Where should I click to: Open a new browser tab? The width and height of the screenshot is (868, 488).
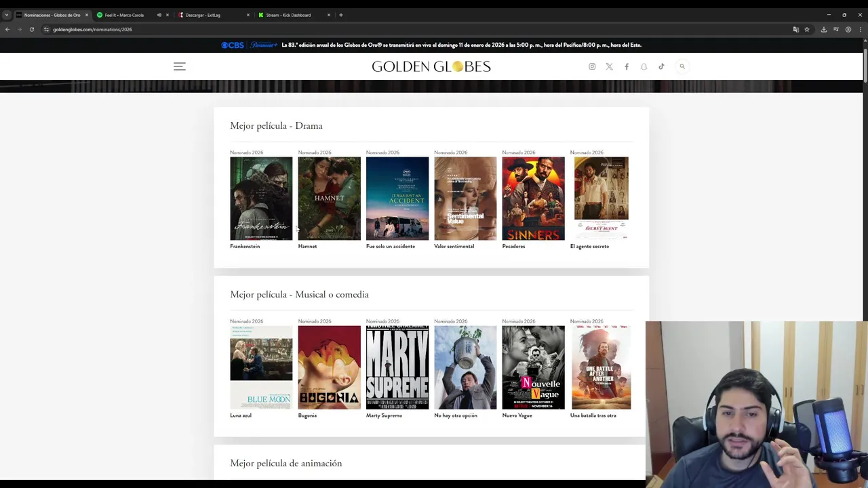(x=340, y=15)
